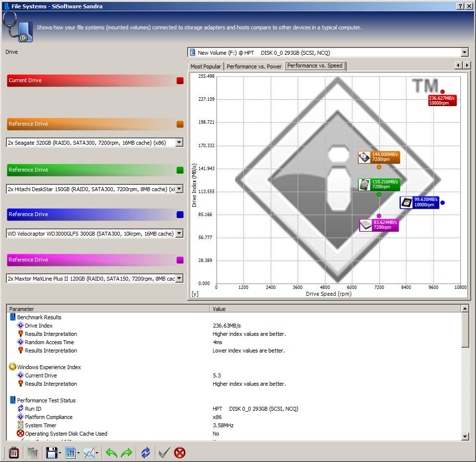Open the WD Velociraptor reference drive dropdown
This screenshot has height=462, width=476.
pyautogui.click(x=179, y=233)
